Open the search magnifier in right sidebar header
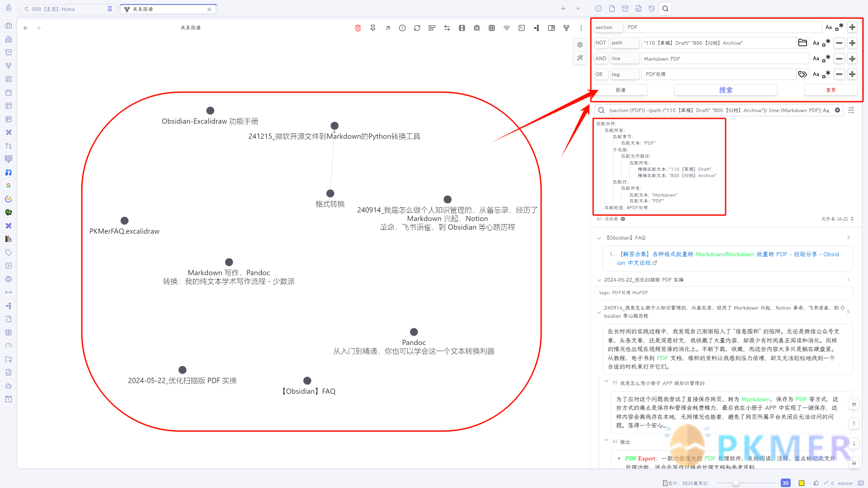This screenshot has width=868, height=488. click(x=665, y=9)
